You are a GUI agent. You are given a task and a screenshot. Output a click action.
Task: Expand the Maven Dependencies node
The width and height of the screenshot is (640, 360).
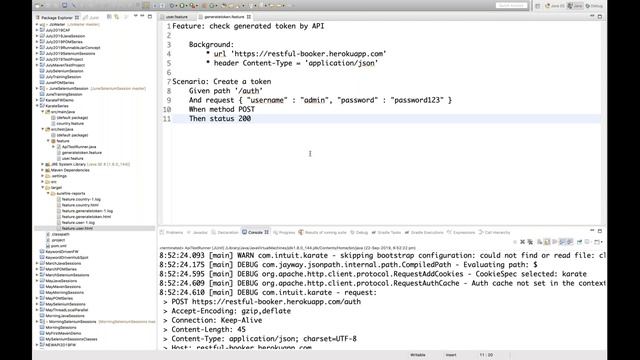[42, 170]
